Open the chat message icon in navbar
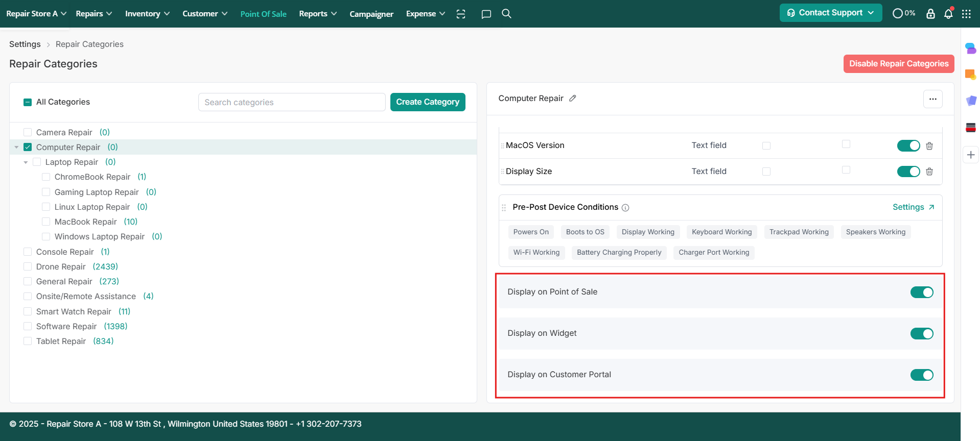Viewport: 980px width, 441px height. click(x=486, y=14)
